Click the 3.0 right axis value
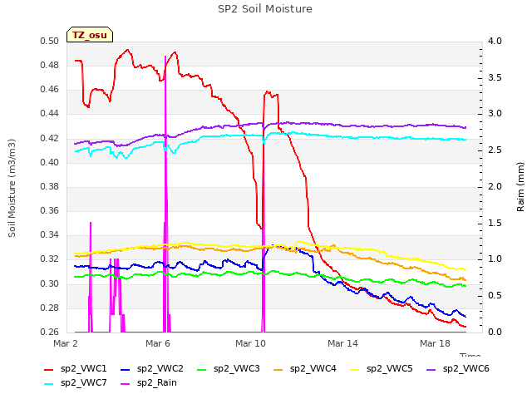The image size is (532, 399). 495,114
